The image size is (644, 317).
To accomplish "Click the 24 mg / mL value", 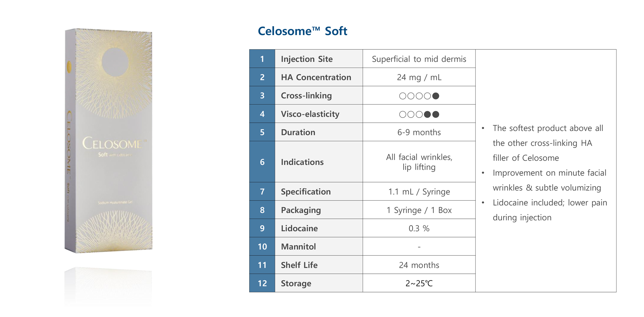I will point(419,77).
